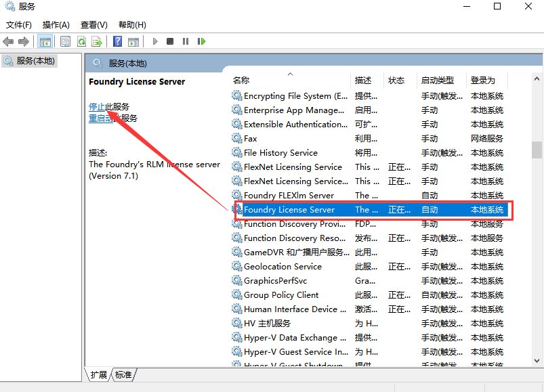Click the Back arrow toolbar icon

click(9, 42)
